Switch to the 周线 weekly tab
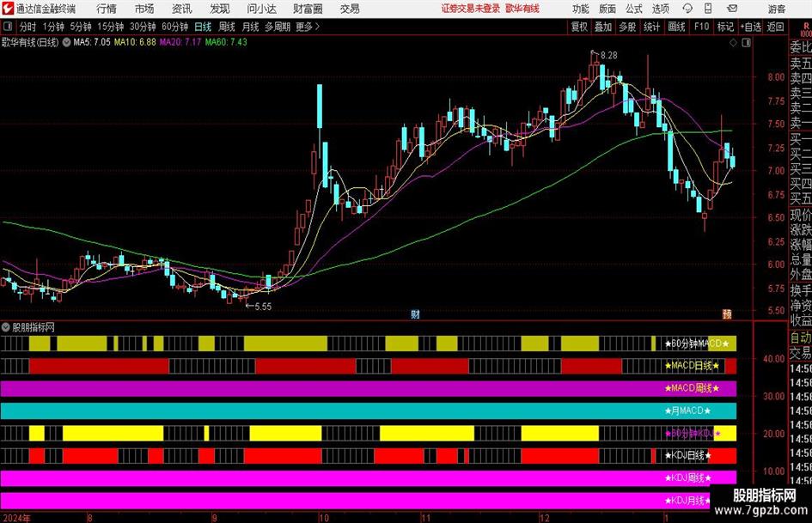This screenshot has width=812, height=523. point(227,27)
